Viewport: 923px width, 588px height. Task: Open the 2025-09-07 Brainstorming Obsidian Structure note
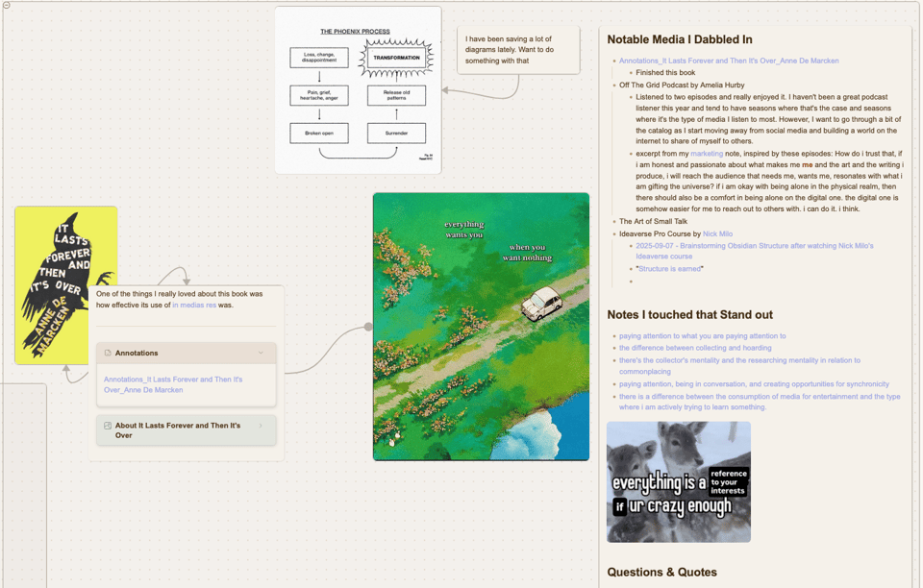pos(750,245)
